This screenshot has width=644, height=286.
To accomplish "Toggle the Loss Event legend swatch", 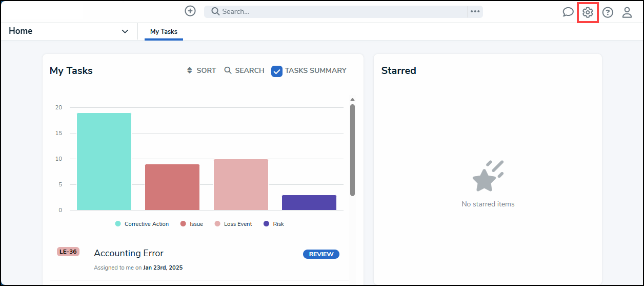I will coord(217,224).
